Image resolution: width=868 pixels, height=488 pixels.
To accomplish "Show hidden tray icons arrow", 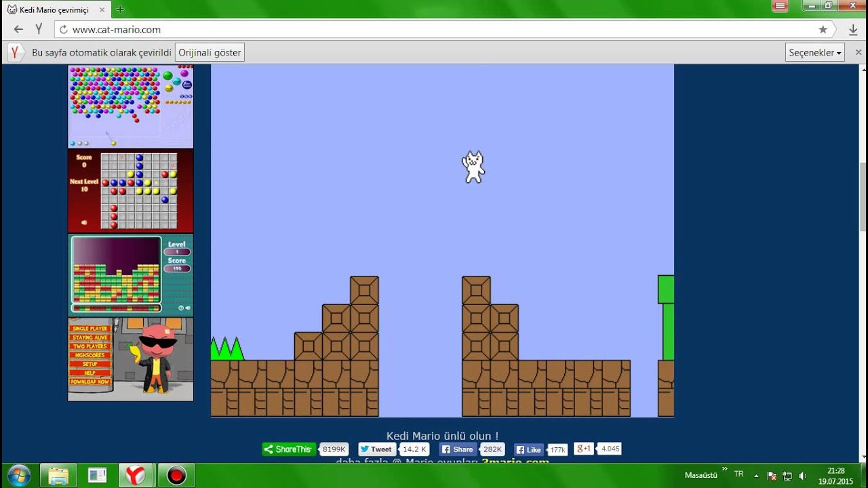I will 756,475.
